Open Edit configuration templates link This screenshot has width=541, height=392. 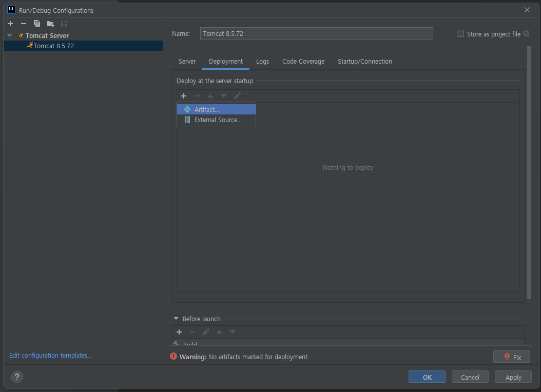(50, 355)
